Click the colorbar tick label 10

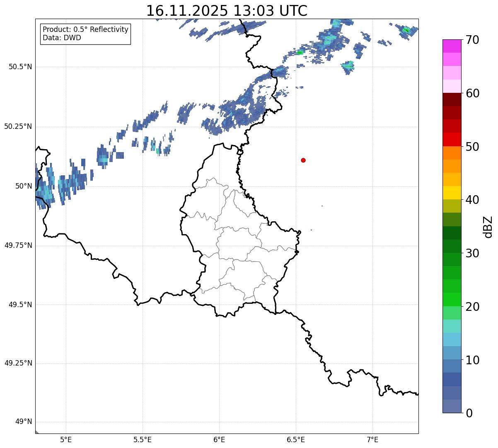coord(472,360)
